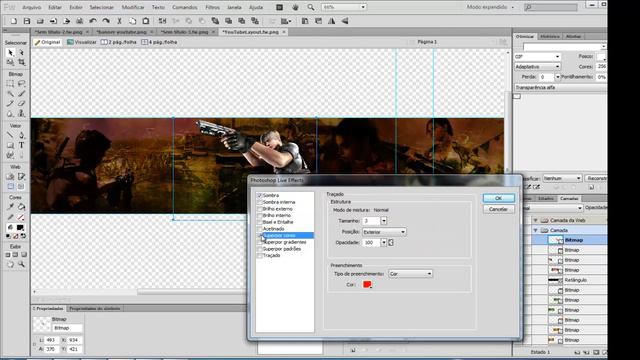
Task: Open the Tamanho value dropdown arrow
Action: [x=384, y=221]
